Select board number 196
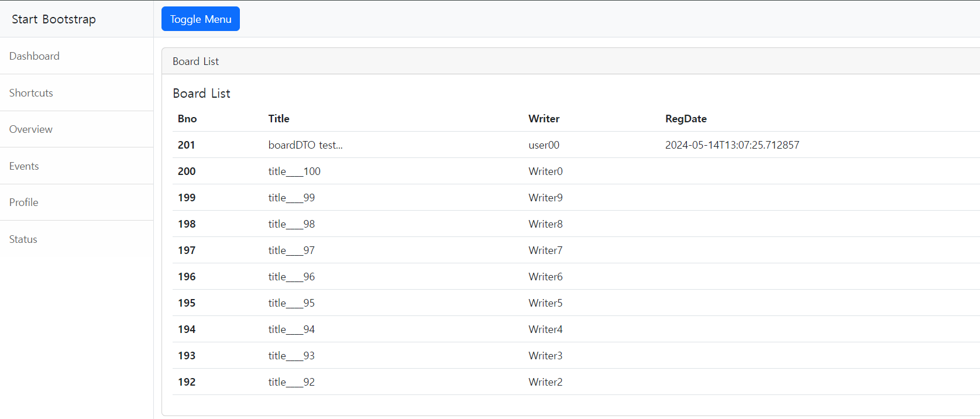 [187, 277]
